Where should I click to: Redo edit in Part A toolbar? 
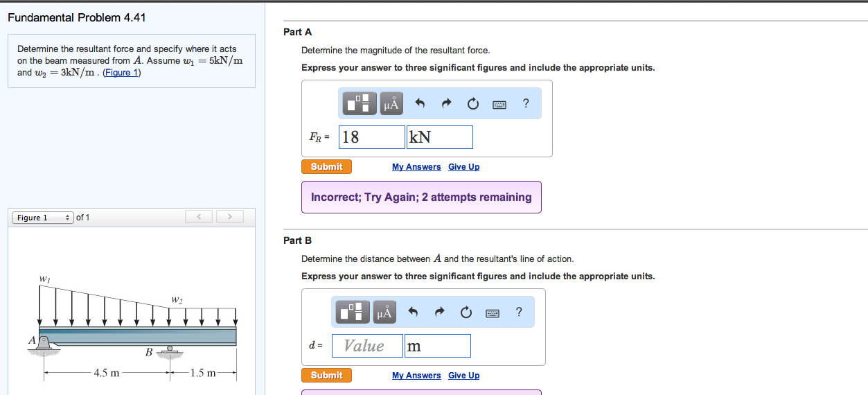[x=446, y=104]
